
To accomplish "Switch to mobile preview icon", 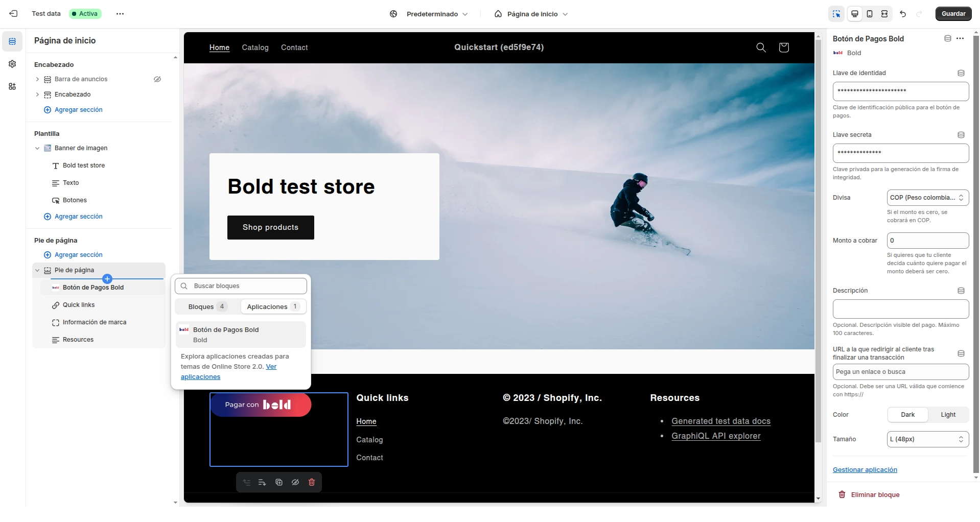I will coord(869,14).
